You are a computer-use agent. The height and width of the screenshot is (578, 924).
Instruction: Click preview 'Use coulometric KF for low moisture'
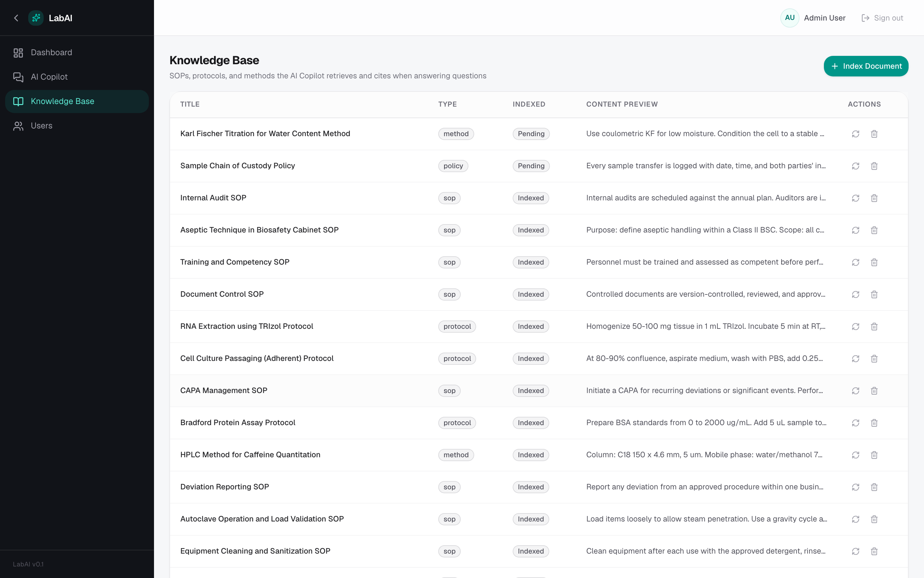click(x=705, y=134)
